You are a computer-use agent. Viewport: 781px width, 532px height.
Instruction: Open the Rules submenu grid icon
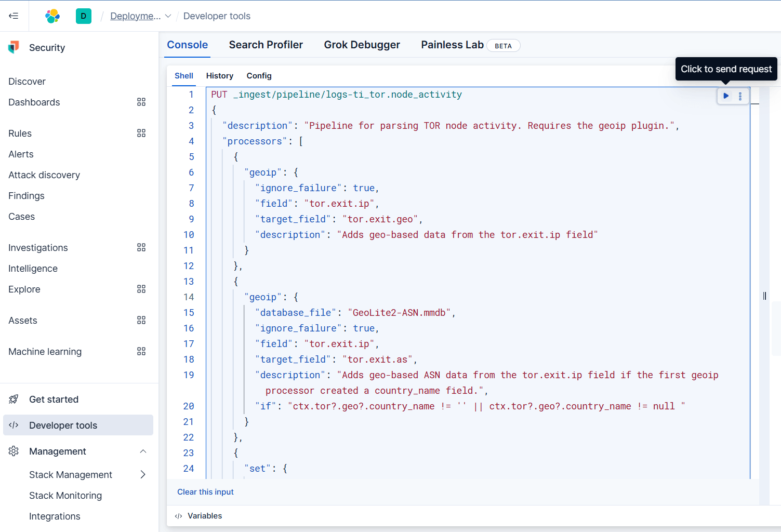pyautogui.click(x=141, y=134)
